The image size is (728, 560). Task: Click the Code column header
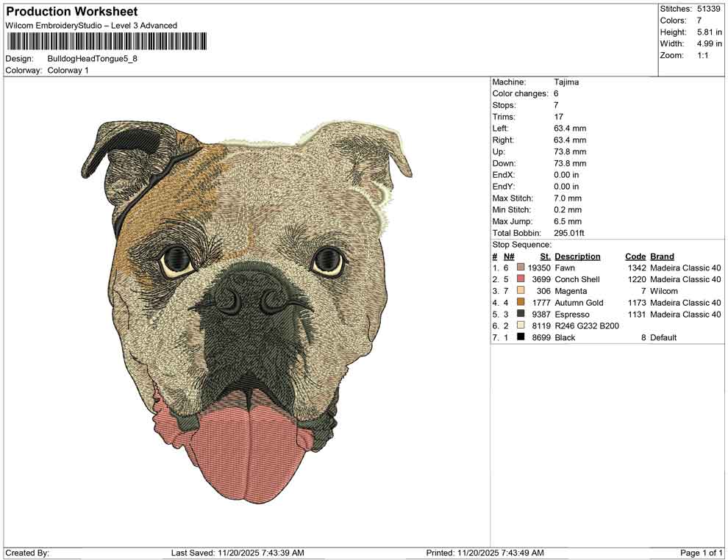click(x=635, y=256)
